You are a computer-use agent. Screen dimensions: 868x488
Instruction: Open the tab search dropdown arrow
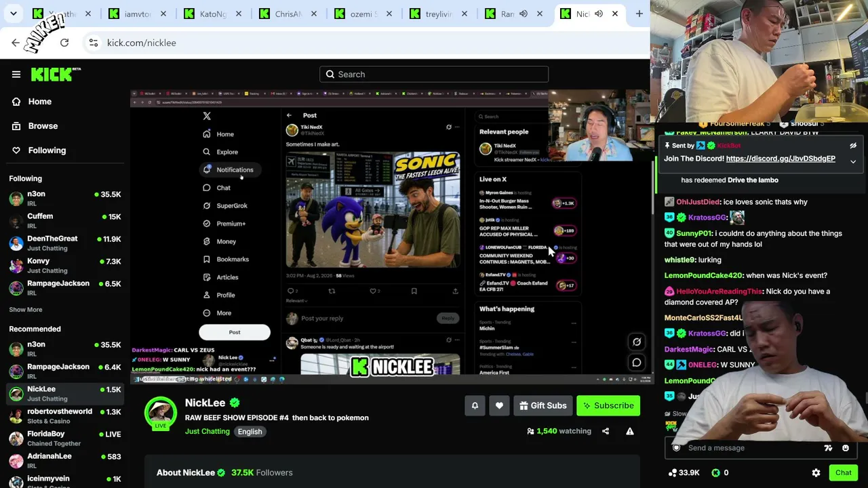pyautogui.click(x=14, y=14)
